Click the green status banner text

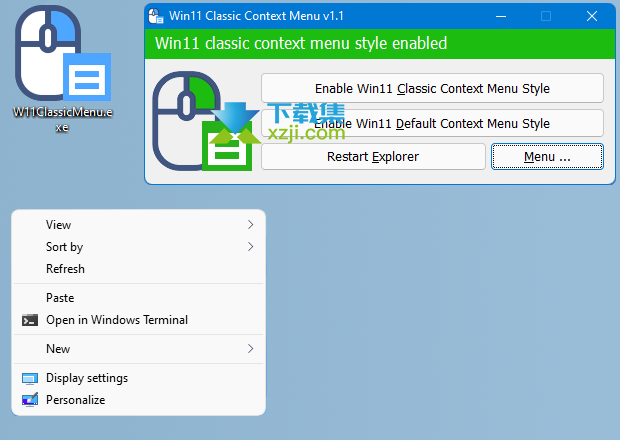point(301,43)
